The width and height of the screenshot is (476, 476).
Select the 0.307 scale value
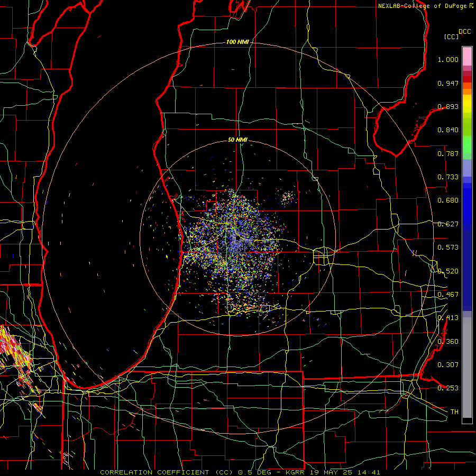(448, 365)
